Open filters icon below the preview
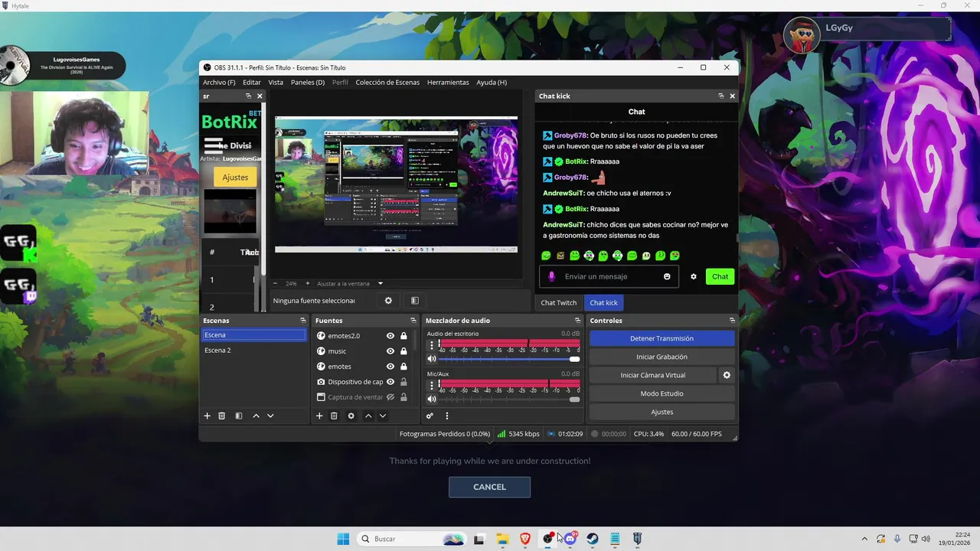 [414, 301]
